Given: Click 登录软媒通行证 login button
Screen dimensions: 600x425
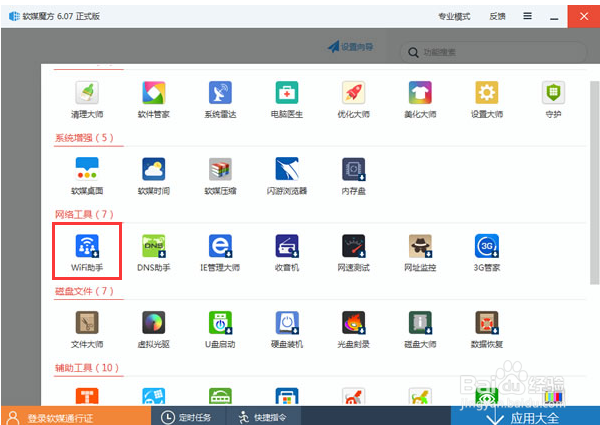Looking at the screenshot, I should click(x=76, y=416).
